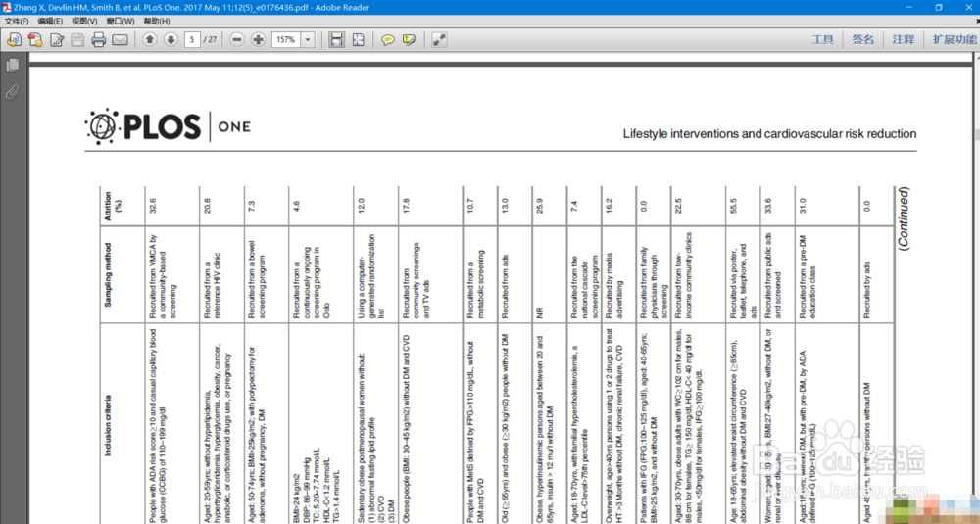This screenshot has height=524, width=980.
Task: Click the Open file toolbar icon
Action: coord(14,40)
